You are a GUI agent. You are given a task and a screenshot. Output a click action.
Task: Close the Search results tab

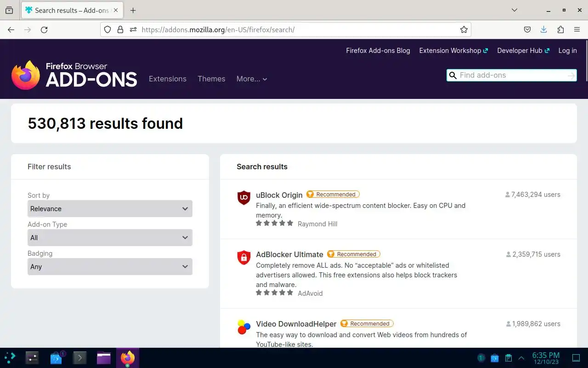pos(116,10)
